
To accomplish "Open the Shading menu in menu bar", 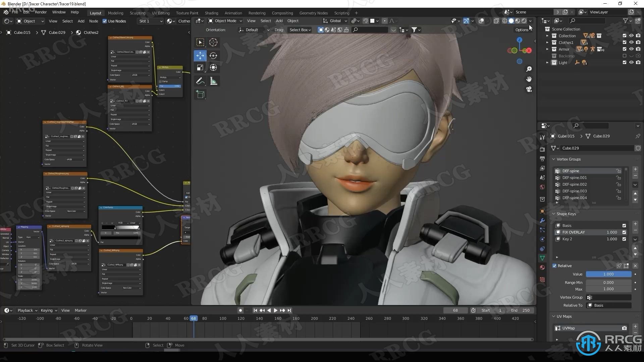I will pyautogui.click(x=211, y=12).
